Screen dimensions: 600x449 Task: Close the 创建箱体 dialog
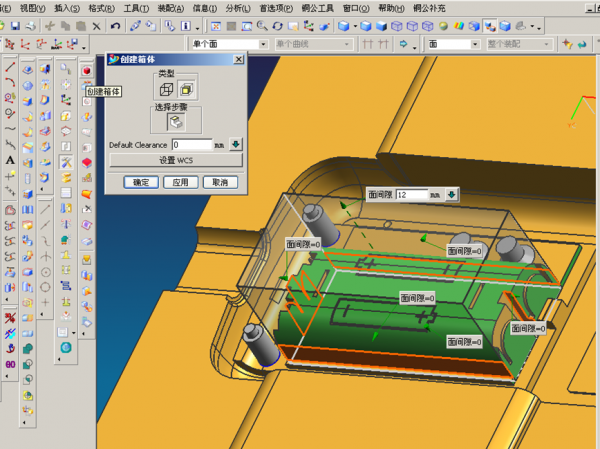[x=238, y=59]
